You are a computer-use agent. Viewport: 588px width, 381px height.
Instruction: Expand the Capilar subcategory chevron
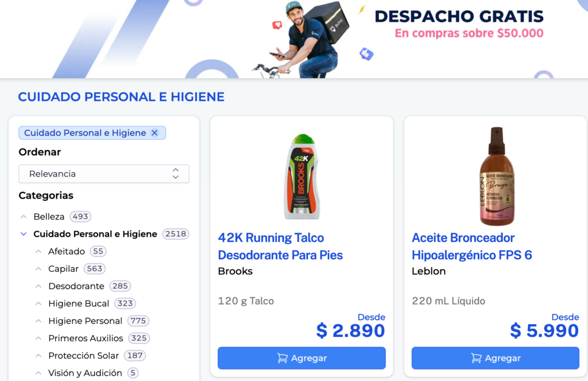[x=38, y=269]
